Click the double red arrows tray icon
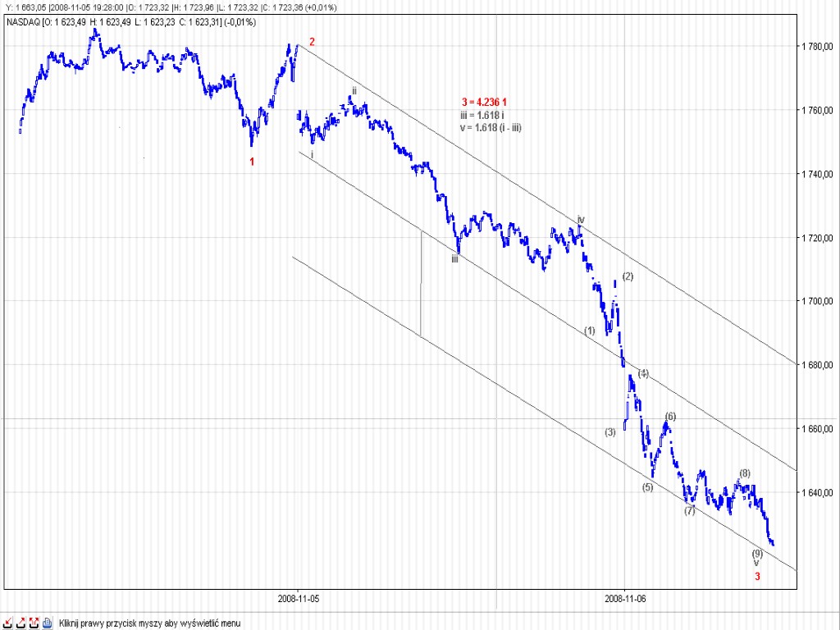The width and height of the screenshot is (840, 630). coord(34,623)
